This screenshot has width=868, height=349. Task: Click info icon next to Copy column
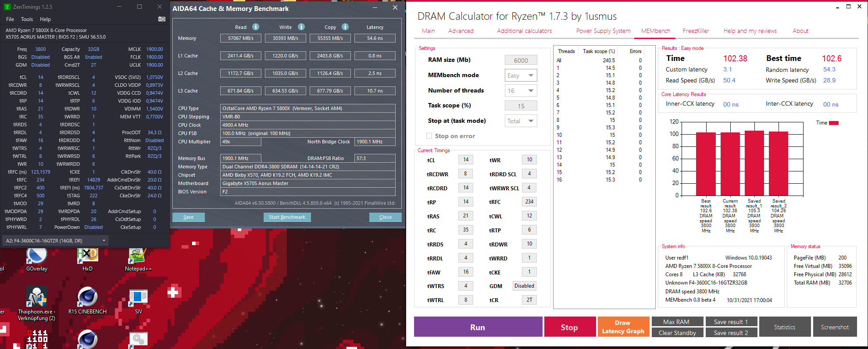coord(345,27)
